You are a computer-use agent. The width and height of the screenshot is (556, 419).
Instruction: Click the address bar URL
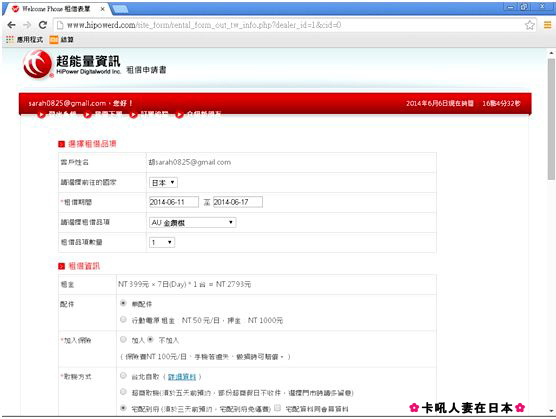tap(204, 25)
